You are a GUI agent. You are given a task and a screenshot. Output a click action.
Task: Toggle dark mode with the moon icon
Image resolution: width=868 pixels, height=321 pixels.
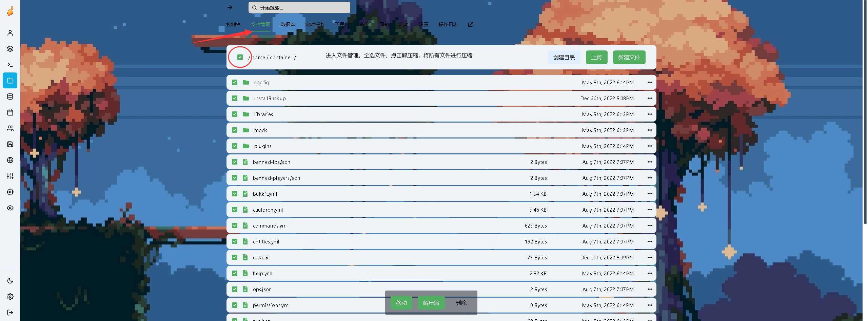(10, 281)
